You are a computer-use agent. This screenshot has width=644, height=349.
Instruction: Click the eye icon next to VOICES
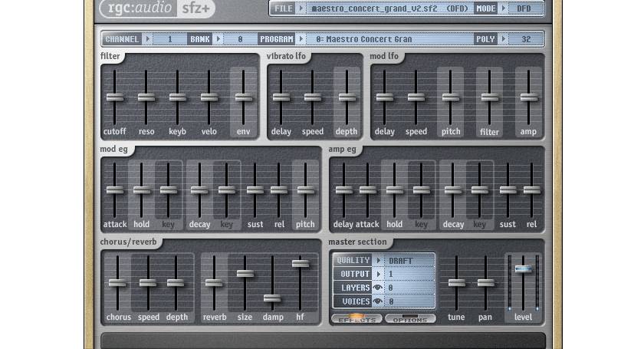coord(378,301)
